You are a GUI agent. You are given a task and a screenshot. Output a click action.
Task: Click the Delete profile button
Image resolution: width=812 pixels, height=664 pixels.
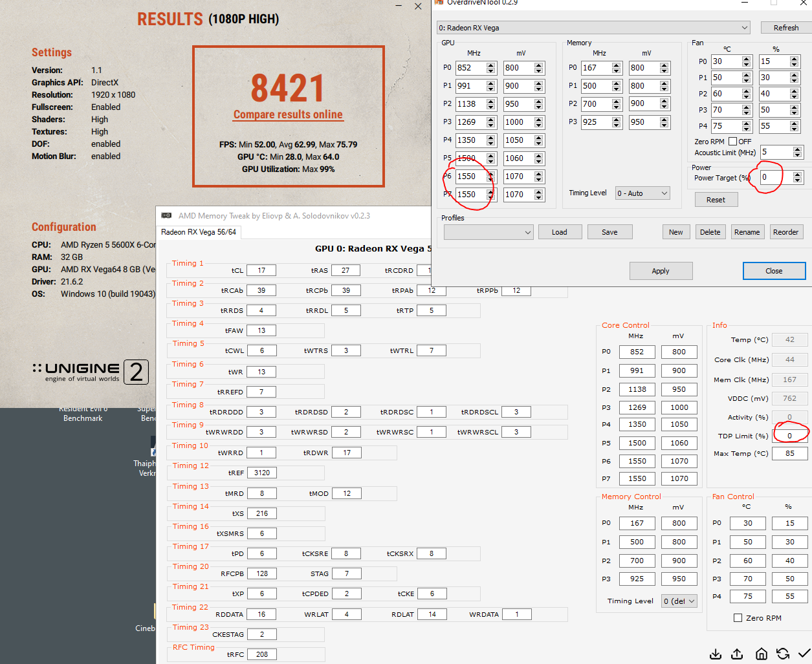(x=710, y=232)
